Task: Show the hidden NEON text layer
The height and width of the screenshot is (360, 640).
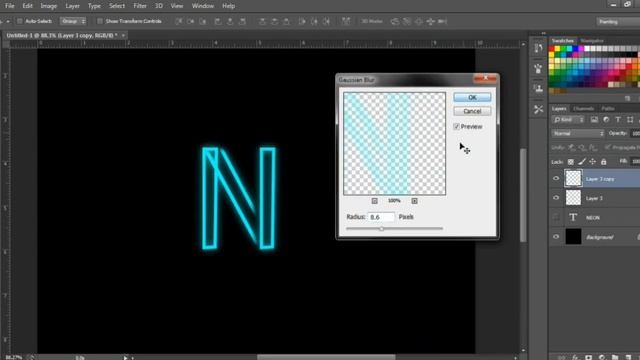Action: pyautogui.click(x=556, y=218)
